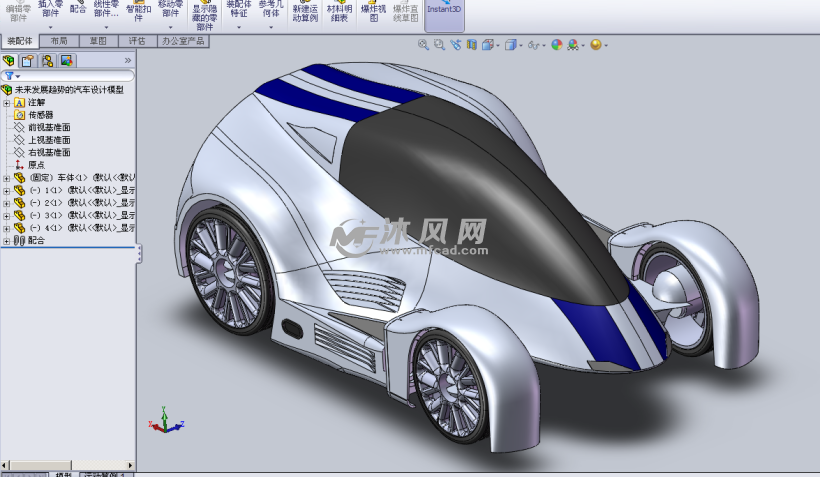Open the DisplayManager panel tab
820x477 pixels.
click(x=66, y=61)
